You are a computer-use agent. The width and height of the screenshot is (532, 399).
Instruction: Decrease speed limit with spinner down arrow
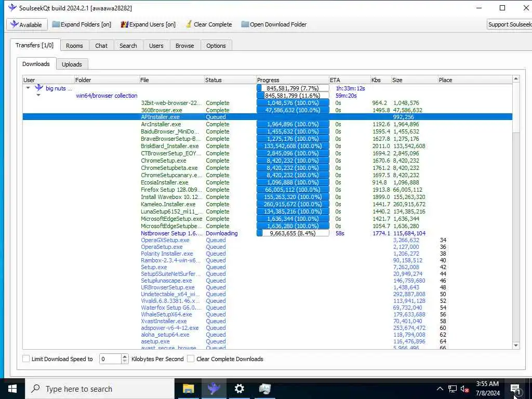click(x=125, y=362)
